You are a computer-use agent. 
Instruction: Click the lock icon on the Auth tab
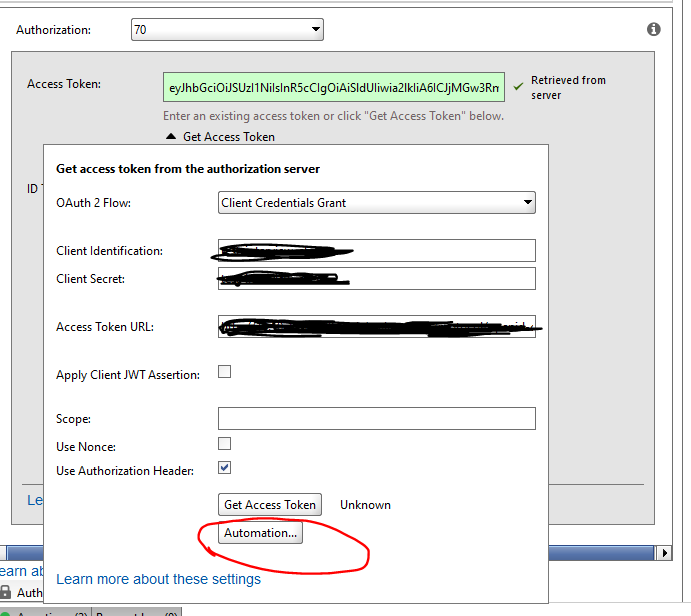pyautogui.click(x=6, y=593)
